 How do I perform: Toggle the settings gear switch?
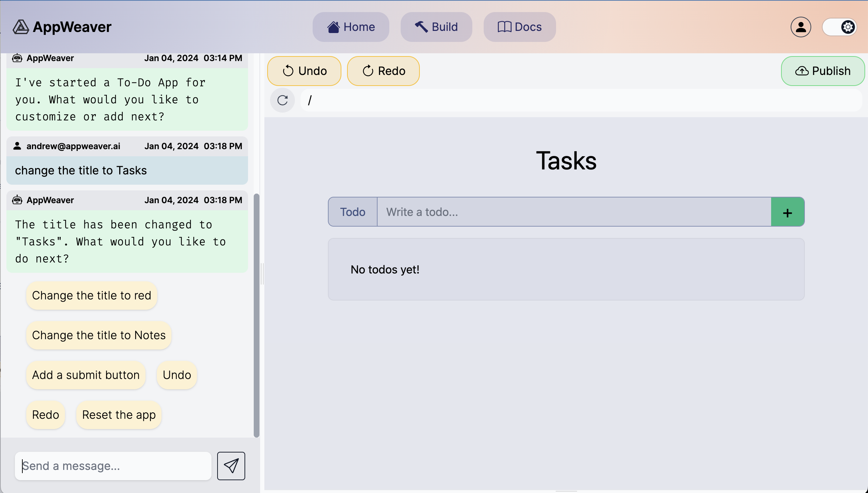840,27
